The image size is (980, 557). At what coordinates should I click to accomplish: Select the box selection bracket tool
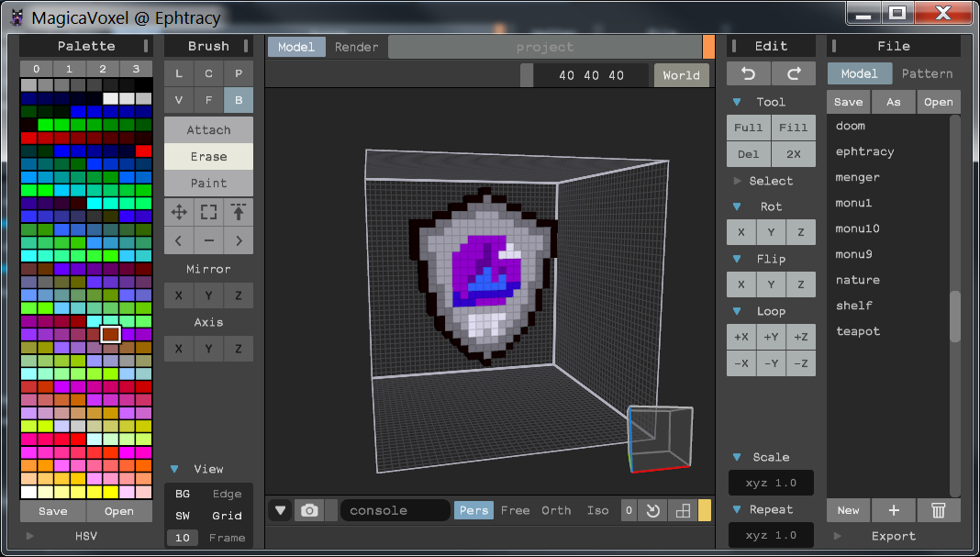pos(208,213)
